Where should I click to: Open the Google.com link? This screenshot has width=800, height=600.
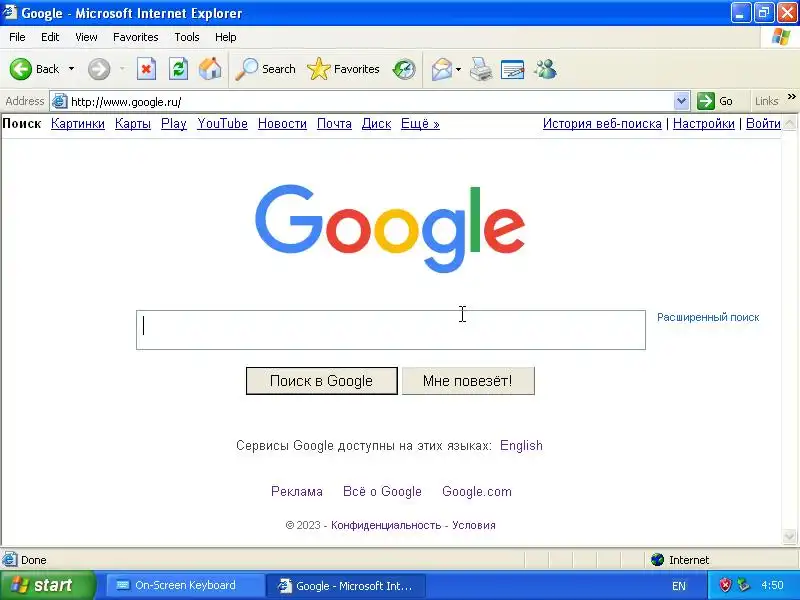[x=477, y=491]
